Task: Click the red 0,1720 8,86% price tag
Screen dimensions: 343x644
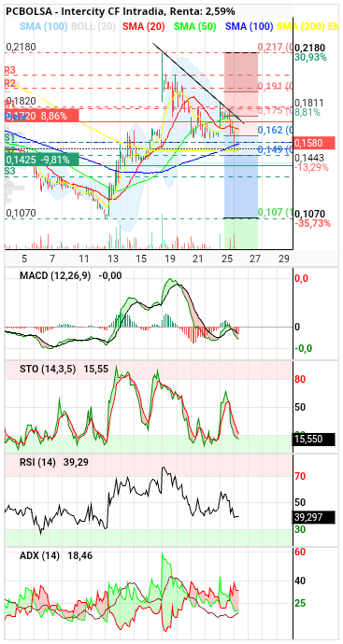Action: tap(41, 116)
